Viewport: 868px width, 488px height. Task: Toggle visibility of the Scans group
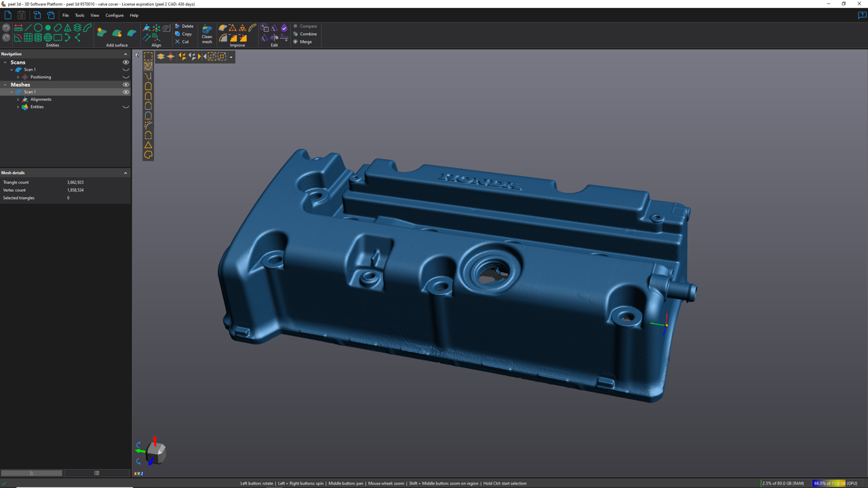(125, 62)
